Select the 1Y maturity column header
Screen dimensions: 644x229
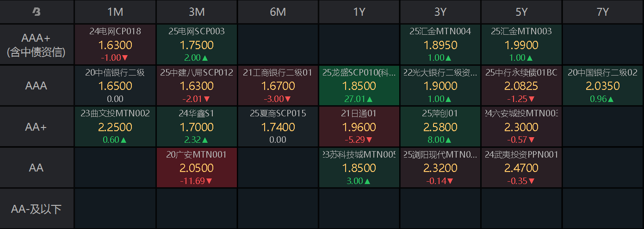[359, 12]
